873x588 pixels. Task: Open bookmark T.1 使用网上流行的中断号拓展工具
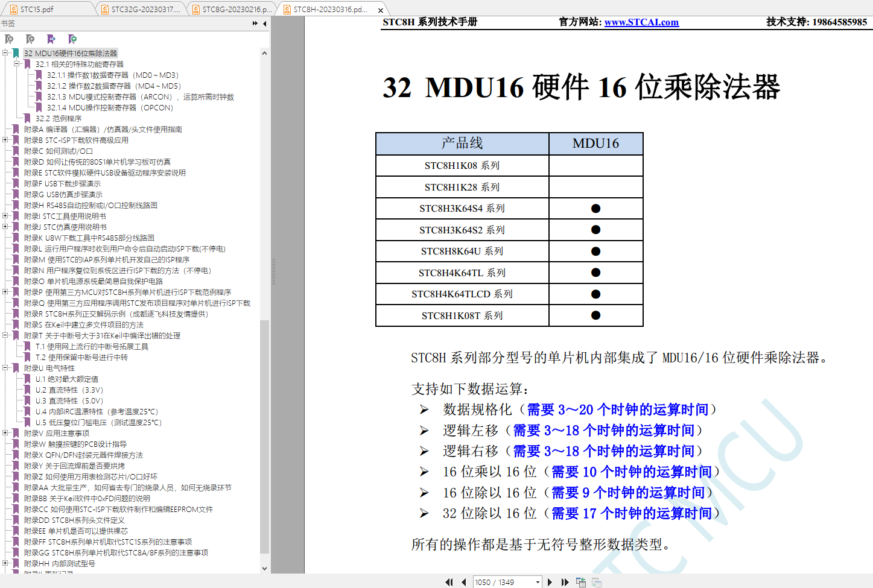[92, 347]
